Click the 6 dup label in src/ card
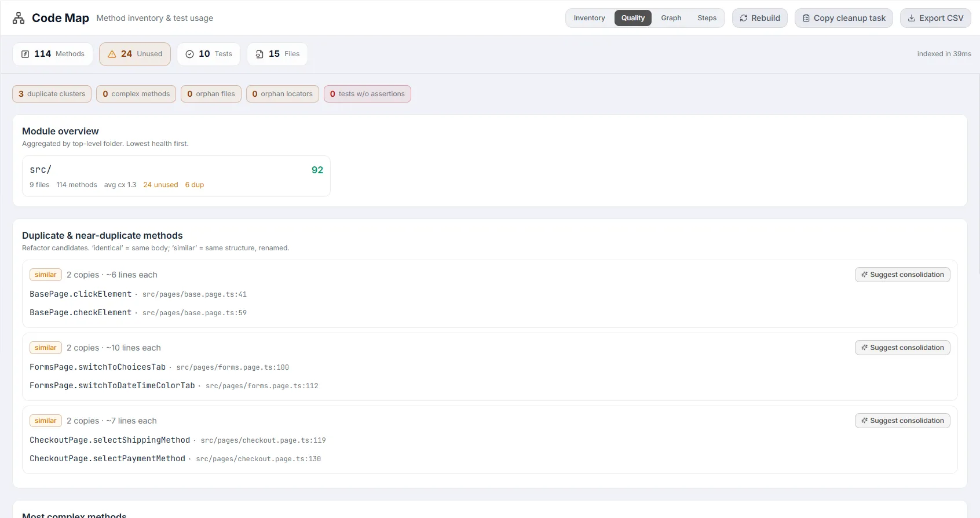Image resolution: width=980 pixels, height=518 pixels. pos(195,185)
